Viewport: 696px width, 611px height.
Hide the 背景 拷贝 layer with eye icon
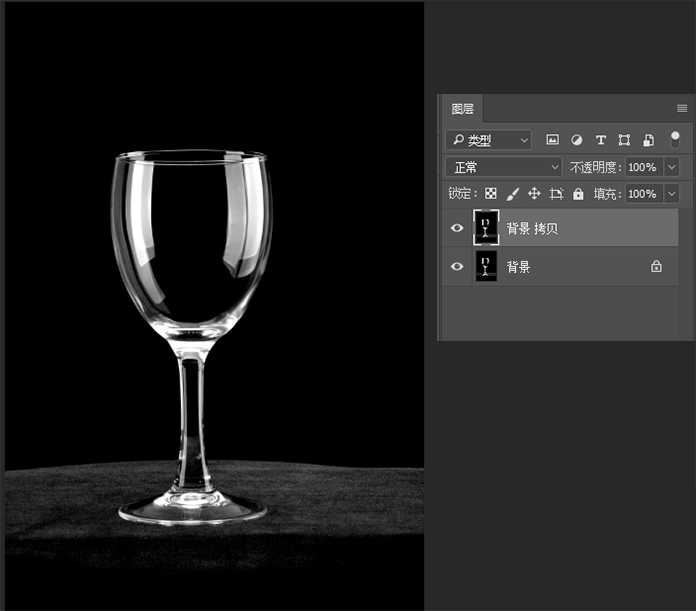point(457,228)
